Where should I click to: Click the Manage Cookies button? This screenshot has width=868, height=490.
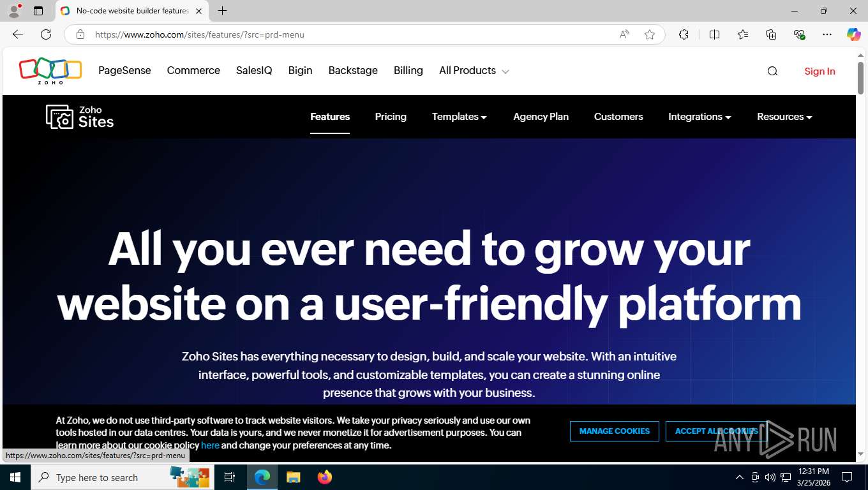(614, 431)
